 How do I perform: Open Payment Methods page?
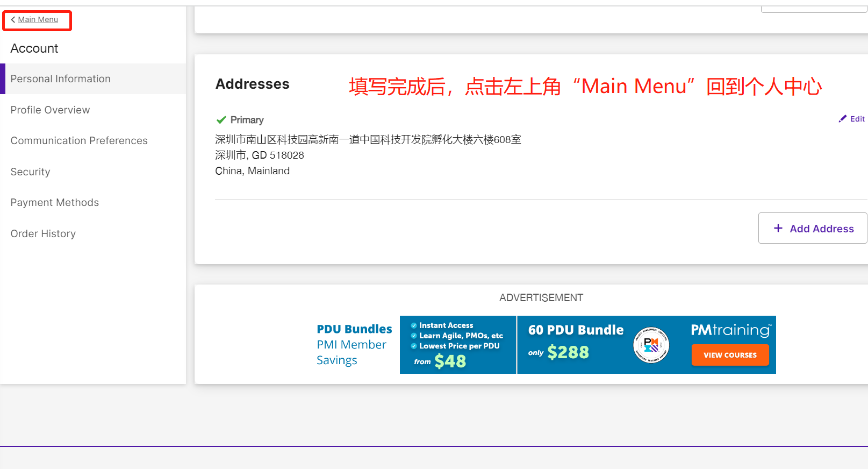(x=55, y=203)
